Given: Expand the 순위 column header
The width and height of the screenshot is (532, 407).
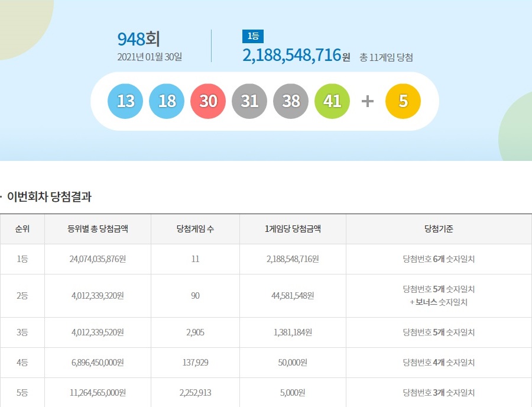Looking at the screenshot, I should [22, 229].
